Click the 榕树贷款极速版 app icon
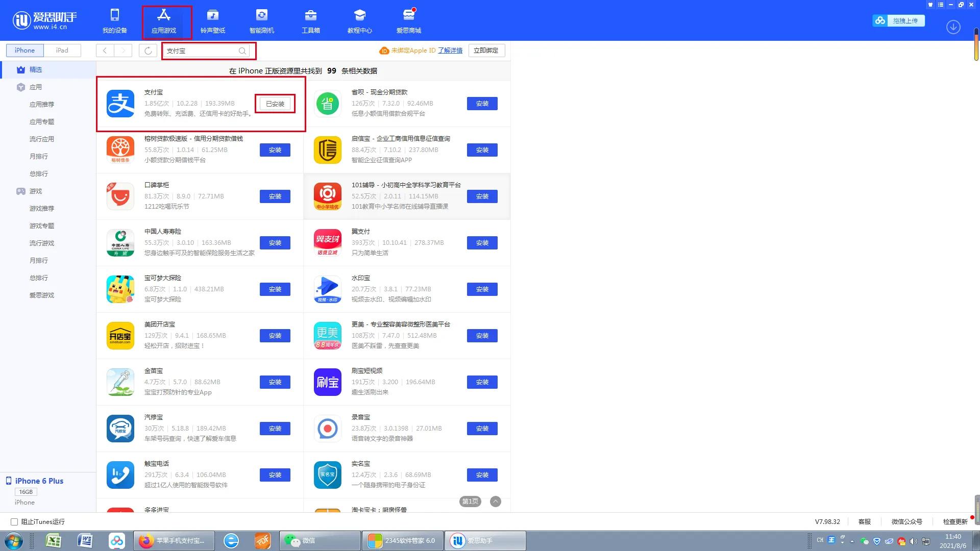This screenshot has height=551, width=980. [x=120, y=150]
